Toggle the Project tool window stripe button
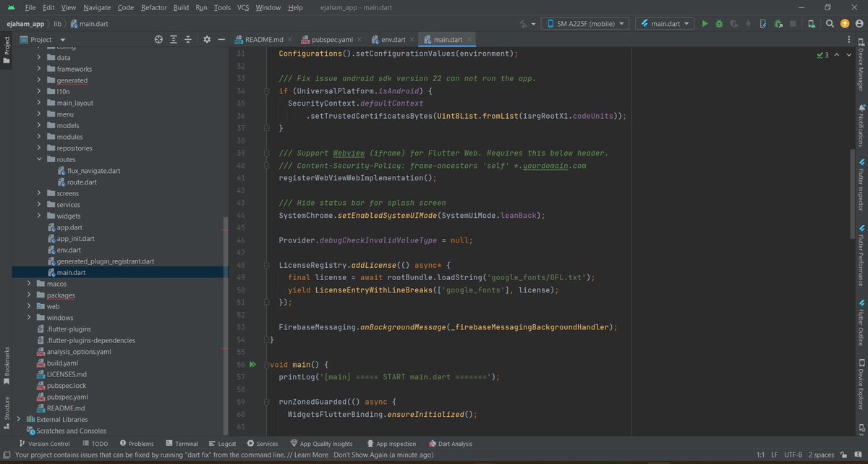The height and width of the screenshot is (464, 868). (7, 48)
